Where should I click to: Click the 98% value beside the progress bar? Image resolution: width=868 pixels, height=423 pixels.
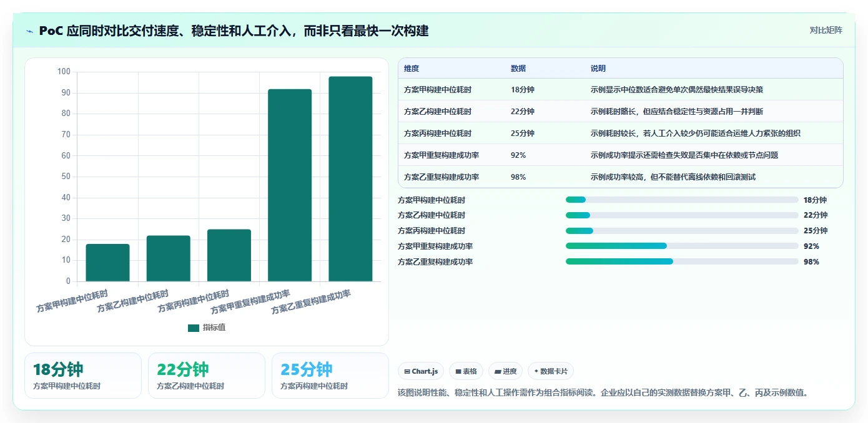(811, 262)
